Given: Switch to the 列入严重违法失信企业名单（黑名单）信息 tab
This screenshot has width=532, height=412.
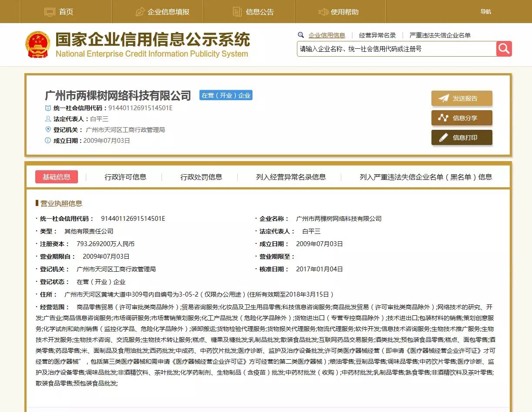Looking at the screenshot, I should [x=426, y=177].
